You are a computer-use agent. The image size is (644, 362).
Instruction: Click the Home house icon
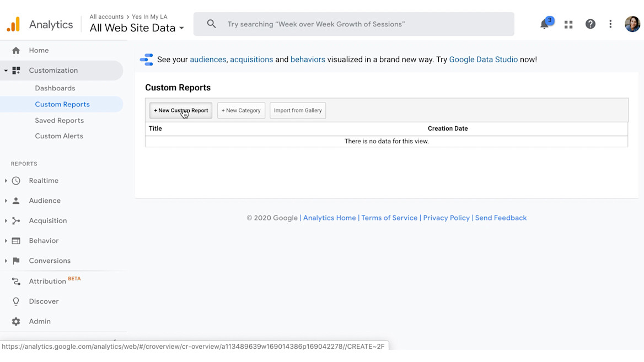(16, 51)
